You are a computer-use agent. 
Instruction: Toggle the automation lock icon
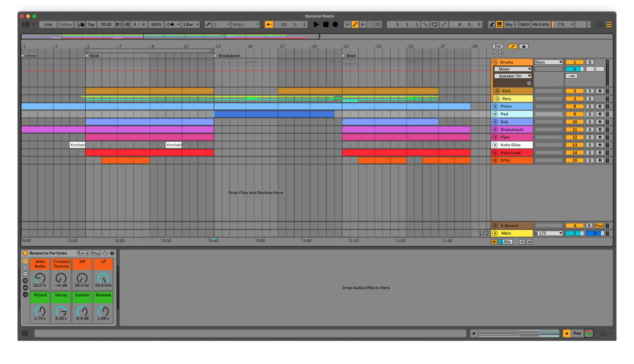[x=524, y=47]
